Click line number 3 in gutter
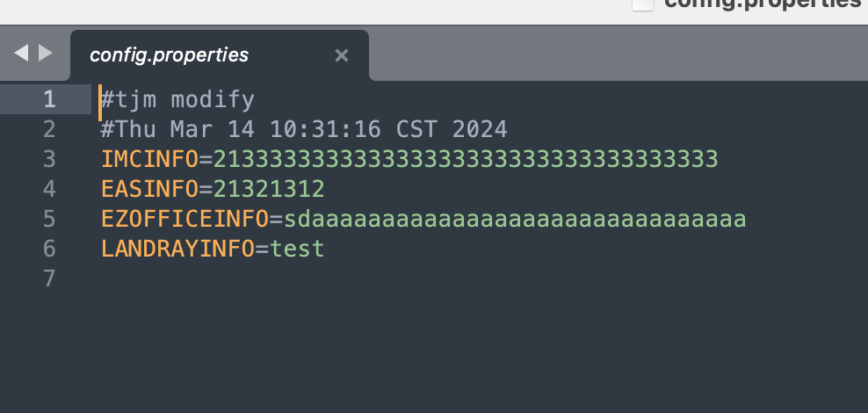 point(49,159)
